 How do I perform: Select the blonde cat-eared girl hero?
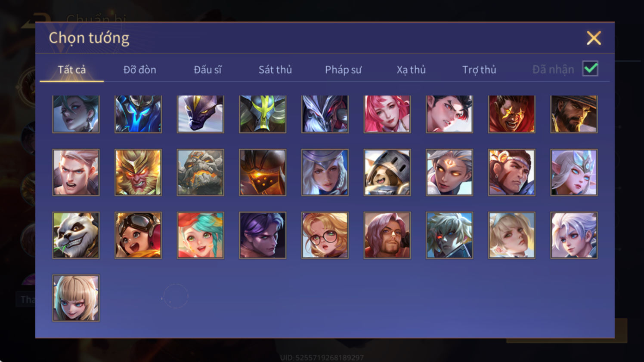76,298
